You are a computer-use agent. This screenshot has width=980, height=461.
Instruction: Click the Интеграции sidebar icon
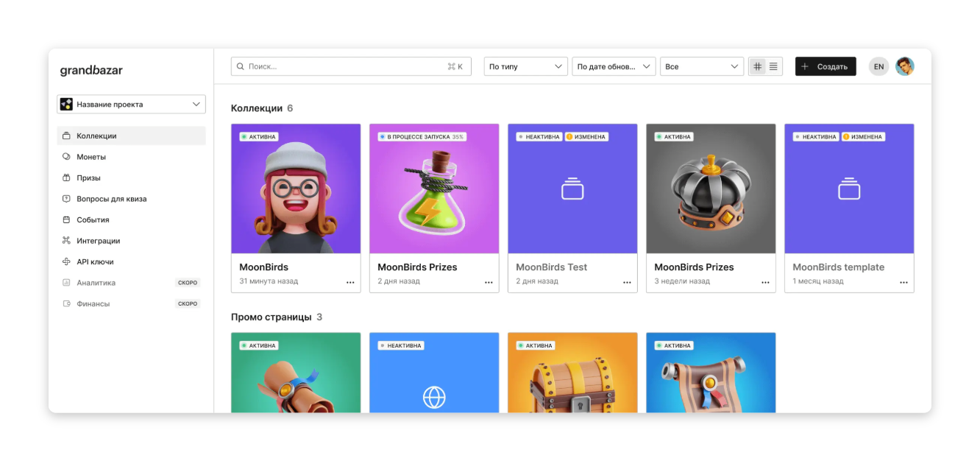[66, 241]
